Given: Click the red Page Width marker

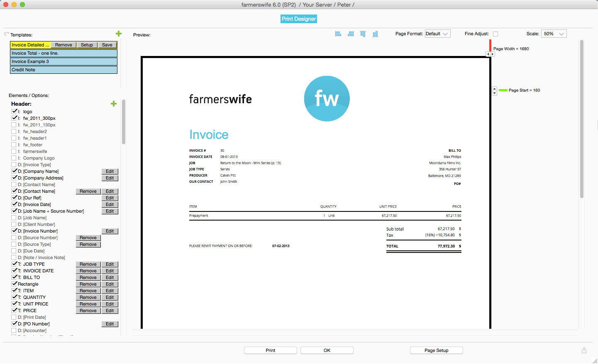Looking at the screenshot, I should click(x=490, y=45).
